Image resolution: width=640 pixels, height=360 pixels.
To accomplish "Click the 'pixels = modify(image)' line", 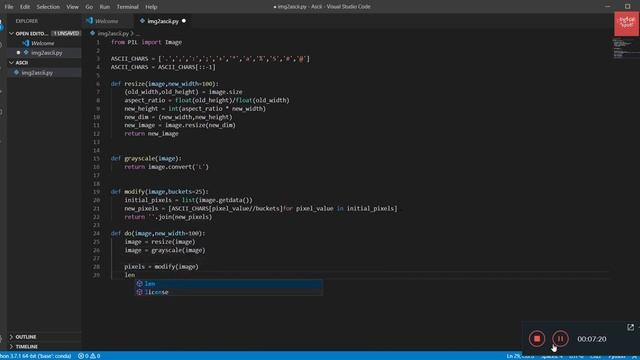I will tap(161, 267).
